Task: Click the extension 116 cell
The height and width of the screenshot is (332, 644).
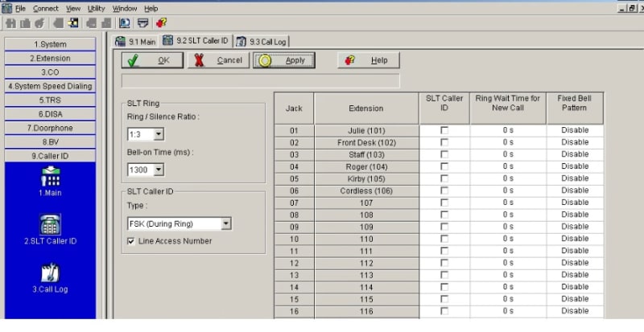Action: (x=366, y=311)
